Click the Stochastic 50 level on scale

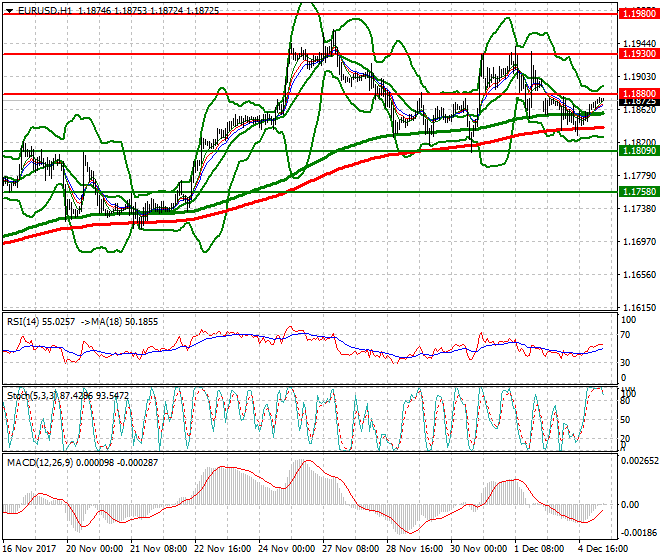click(625, 420)
